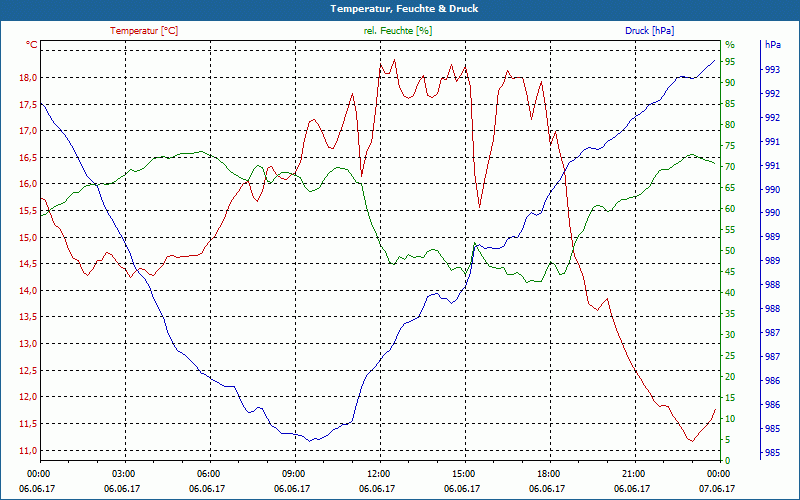Screen dimensions: 800x500
Task: Click the chart title 'Temperatur, Feuchte & Druck'
Action: [x=404, y=9]
